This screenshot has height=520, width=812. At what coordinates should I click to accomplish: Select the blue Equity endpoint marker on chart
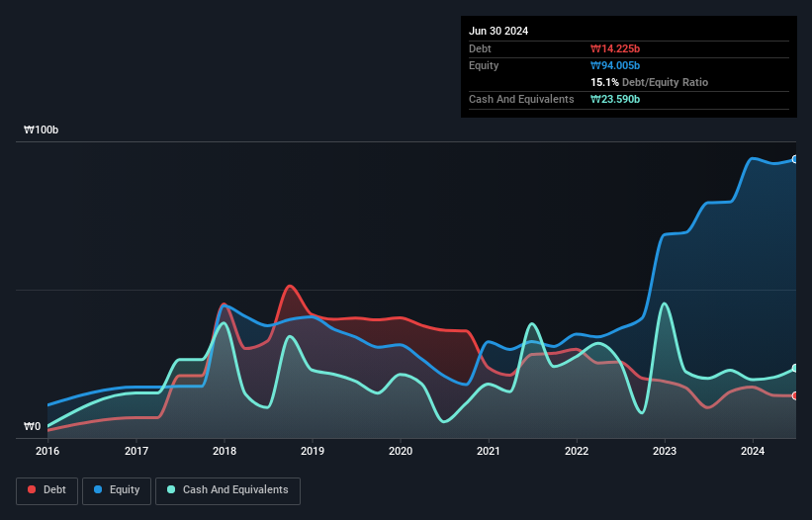pos(795,159)
